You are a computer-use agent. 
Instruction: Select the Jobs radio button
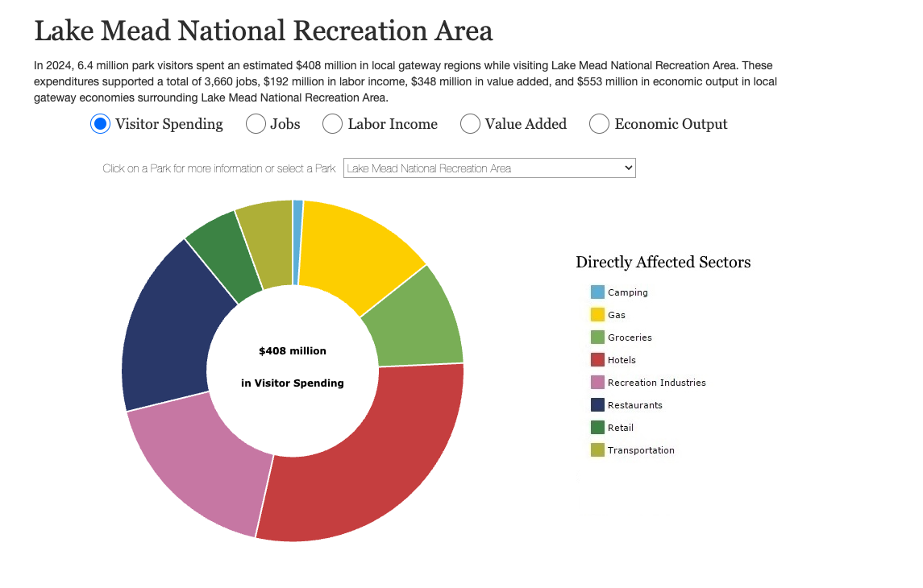click(256, 124)
